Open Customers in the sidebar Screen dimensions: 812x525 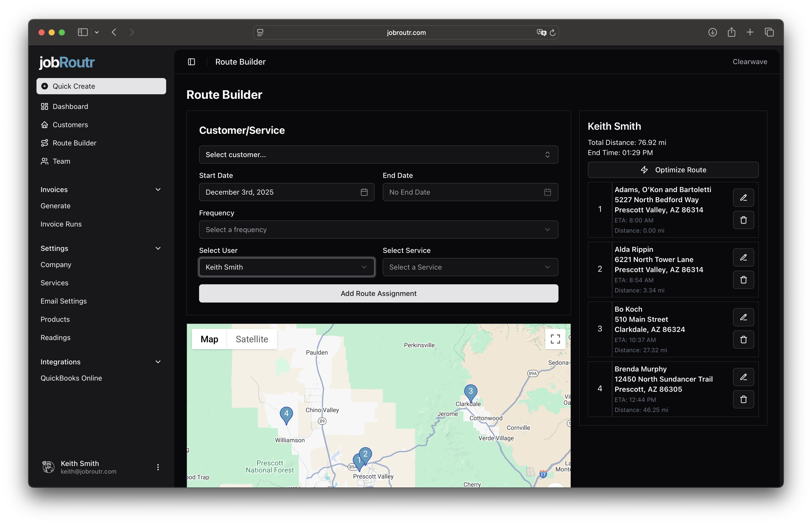101,125
